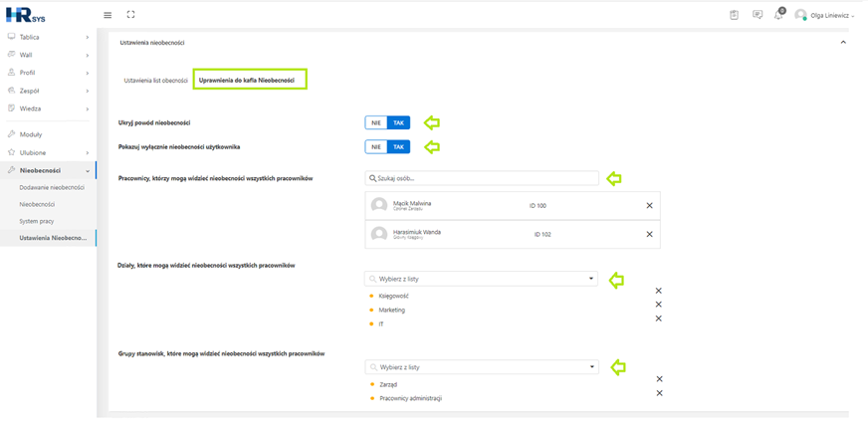Expand the Ulubione submenu chevron
The height and width of the screenshot is (429, 868).
(x=88, y=152)
